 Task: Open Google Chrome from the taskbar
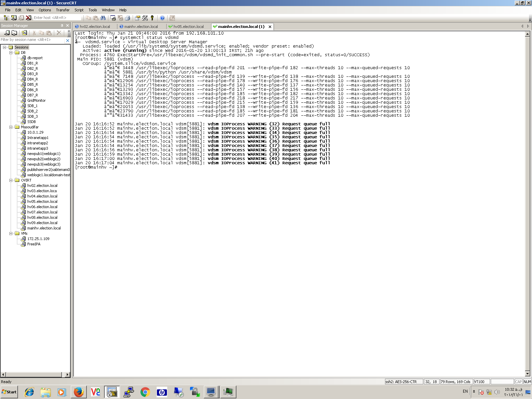[x=145, y=392]
